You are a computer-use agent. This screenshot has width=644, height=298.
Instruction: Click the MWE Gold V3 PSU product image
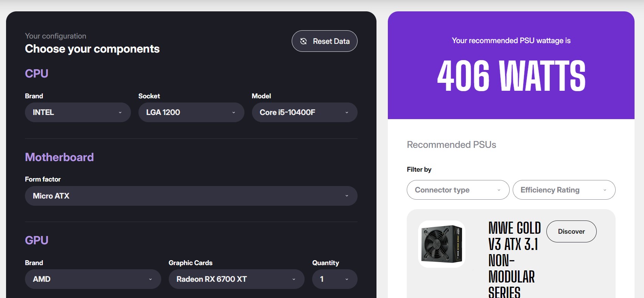[442, 244]
